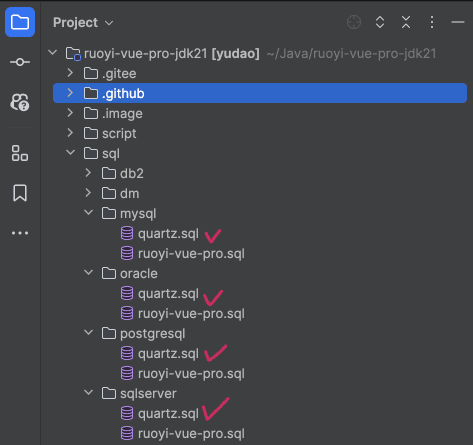Expand the db2 folder
The height and width of the screenshot is (445, 473).
coord(88,173)
